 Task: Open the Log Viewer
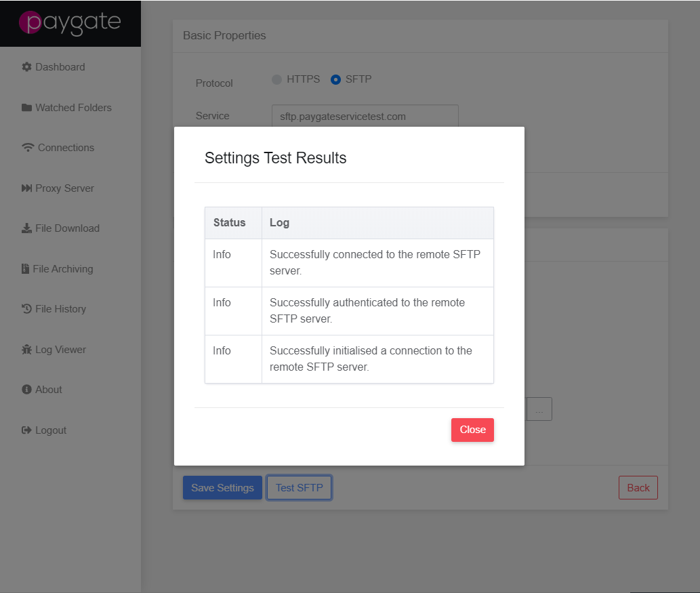point(54,350)
